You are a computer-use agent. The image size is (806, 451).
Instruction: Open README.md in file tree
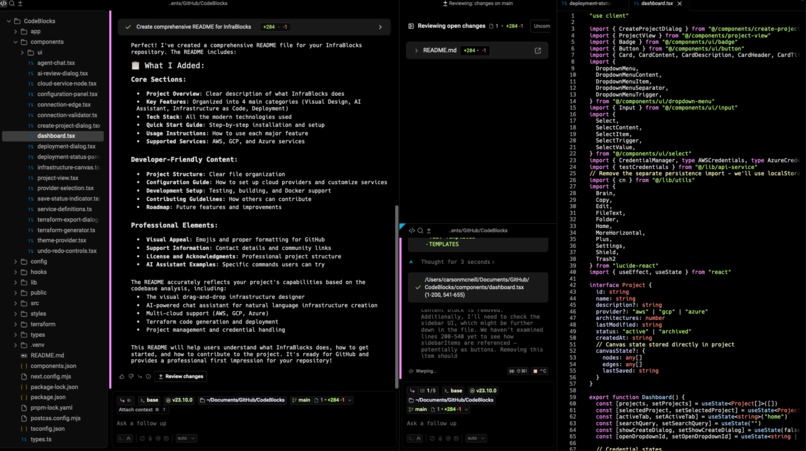click(x=47, y=355)
